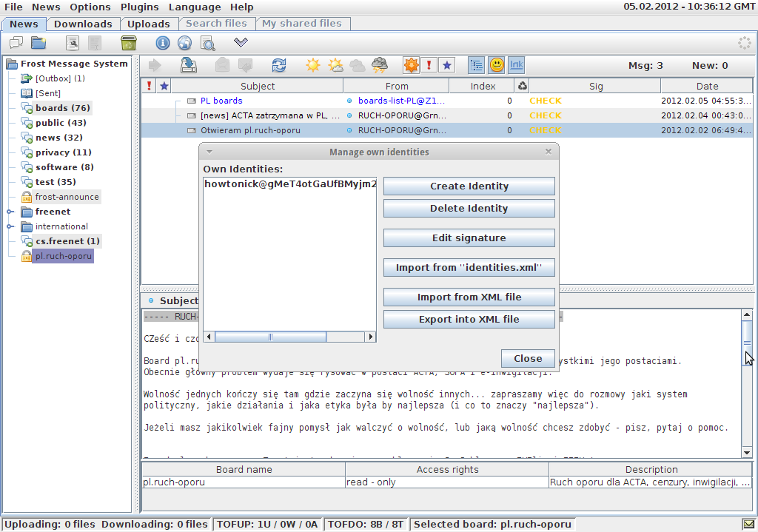
Task: Select the howtonick identity in Own Identities list
Action: 289,183
